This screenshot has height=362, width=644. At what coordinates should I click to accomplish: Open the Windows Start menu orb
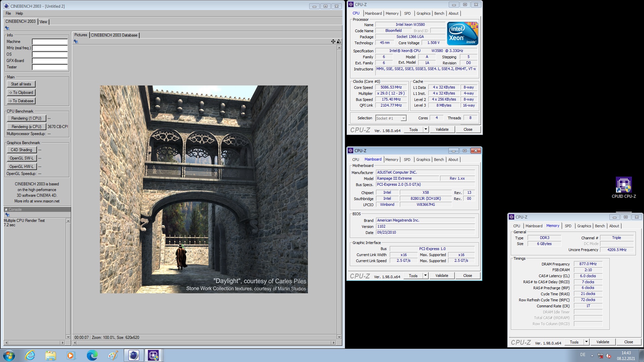(x=9, y=355)
